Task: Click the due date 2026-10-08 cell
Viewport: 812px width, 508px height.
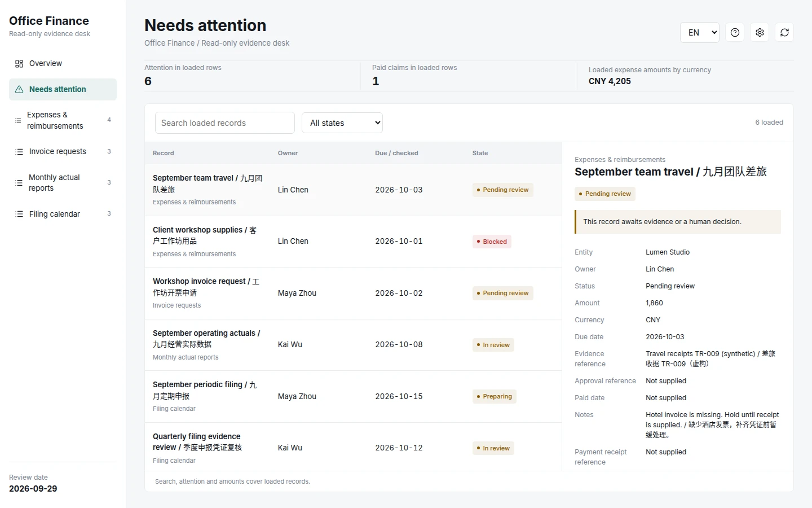Action: pos(399,345)
